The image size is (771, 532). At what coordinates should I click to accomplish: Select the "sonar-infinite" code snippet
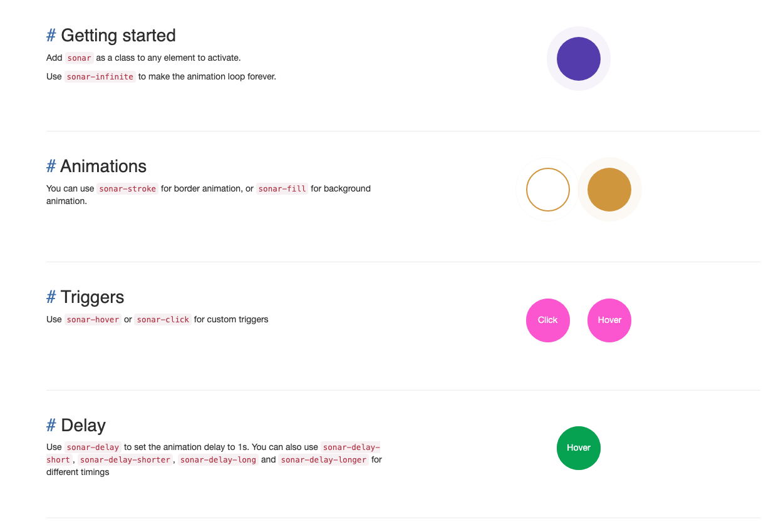pyautogui.click(x=100, y=76)
